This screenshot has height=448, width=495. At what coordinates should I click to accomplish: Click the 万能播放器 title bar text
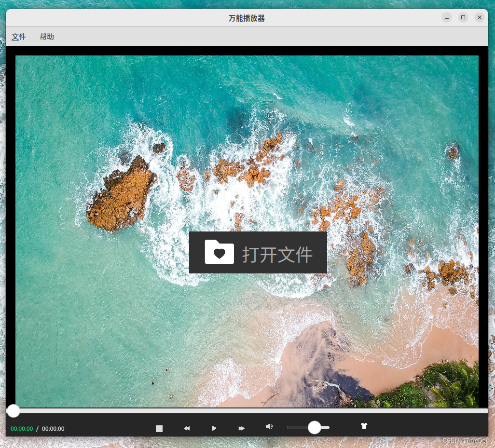247,17
